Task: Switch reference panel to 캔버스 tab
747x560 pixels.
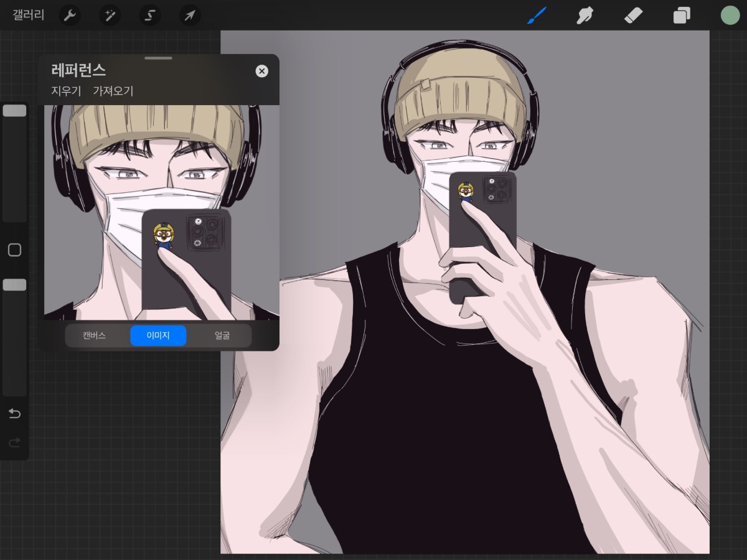Action: (94, 335)
